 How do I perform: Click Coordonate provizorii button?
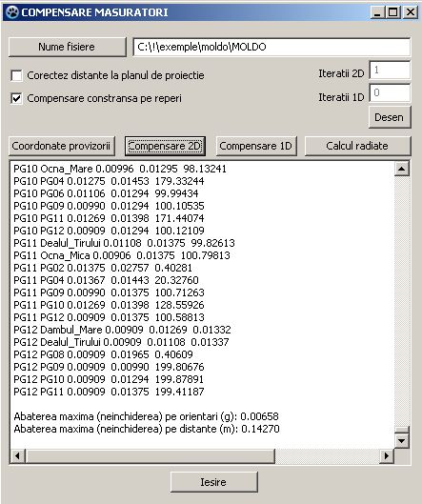tap(61, 146)
